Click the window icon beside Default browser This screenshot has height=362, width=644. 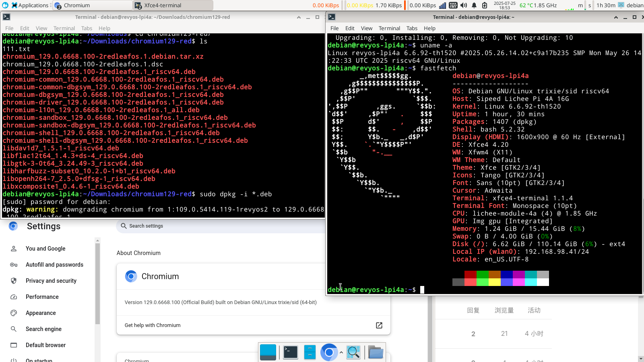click(x=14, y=345)
